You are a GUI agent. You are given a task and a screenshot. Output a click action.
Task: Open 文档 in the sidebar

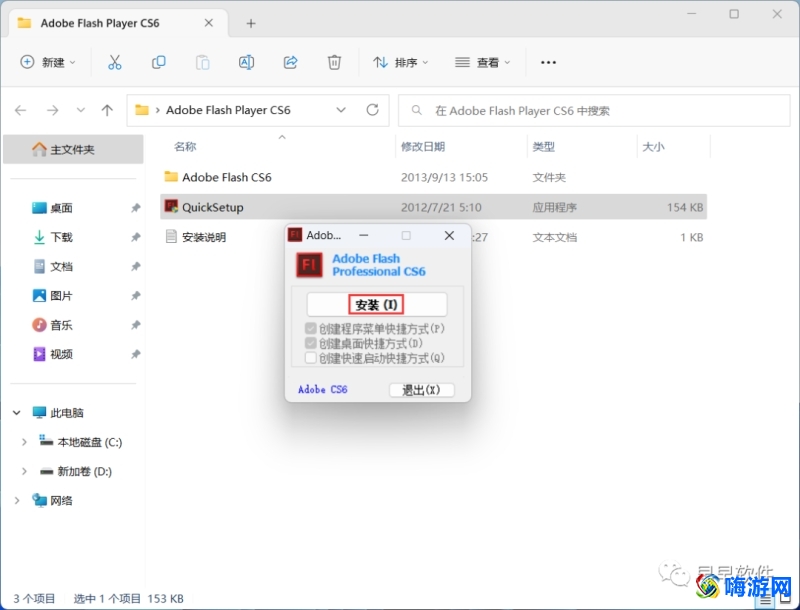tap(61, 266)
